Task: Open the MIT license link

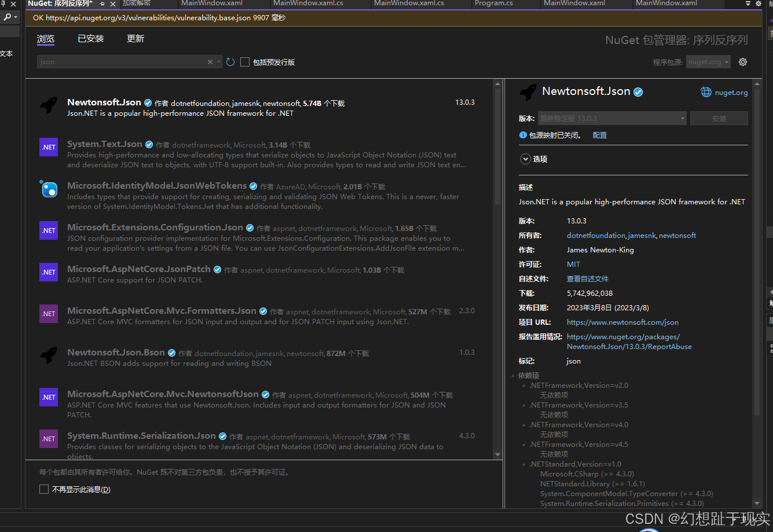Action: pyautogui.click(x=573, y=264)
